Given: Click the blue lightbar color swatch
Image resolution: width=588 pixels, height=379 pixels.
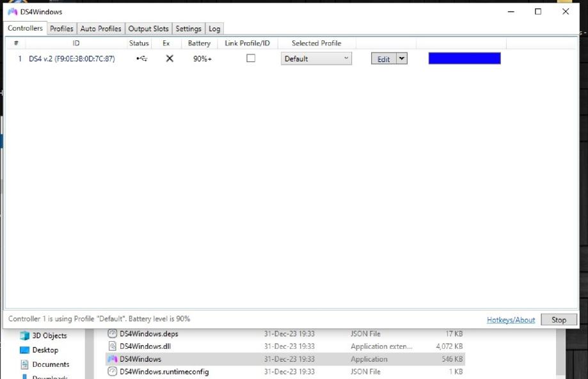Looking at the screenshot, I should 465,58.
